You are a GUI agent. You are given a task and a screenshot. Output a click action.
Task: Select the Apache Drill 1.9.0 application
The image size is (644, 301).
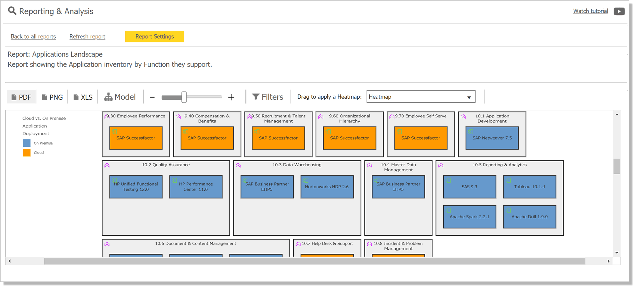click(x=529, y=217)
